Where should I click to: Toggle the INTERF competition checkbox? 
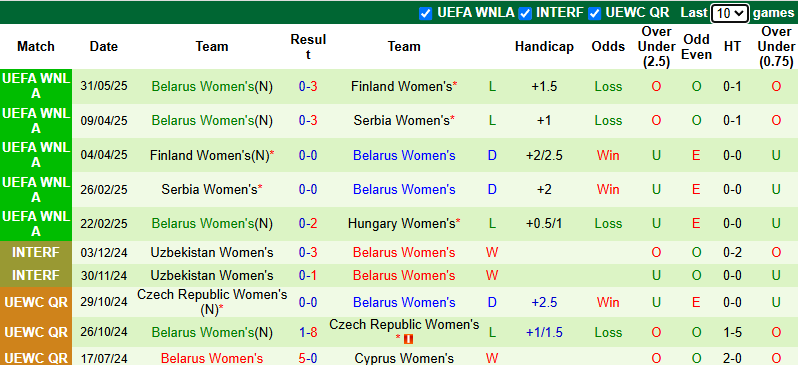[525, 14]
